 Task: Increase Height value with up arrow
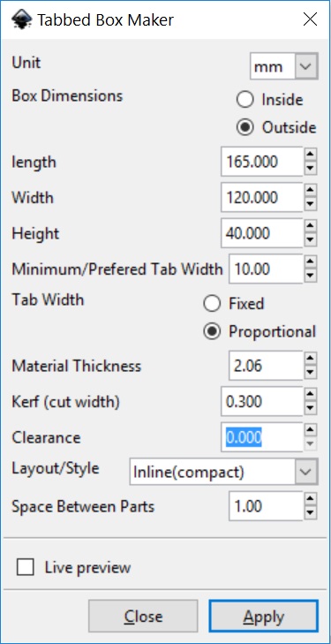311,226
